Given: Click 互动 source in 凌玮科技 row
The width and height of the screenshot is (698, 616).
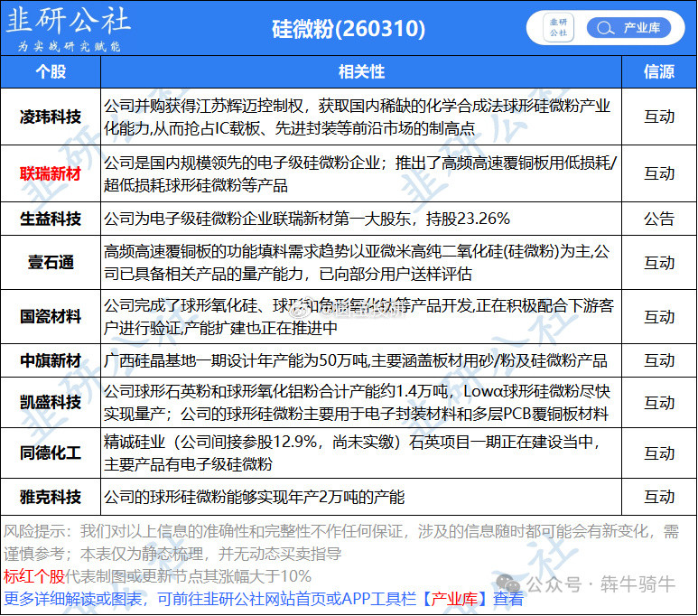Looking at the screenshot, I should tap(659, 117).
